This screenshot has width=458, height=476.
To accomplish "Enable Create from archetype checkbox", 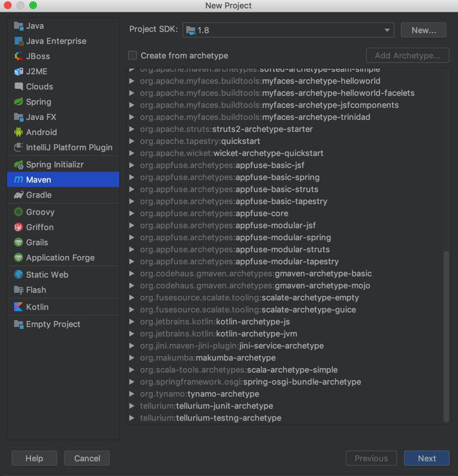I will point(132,56).
